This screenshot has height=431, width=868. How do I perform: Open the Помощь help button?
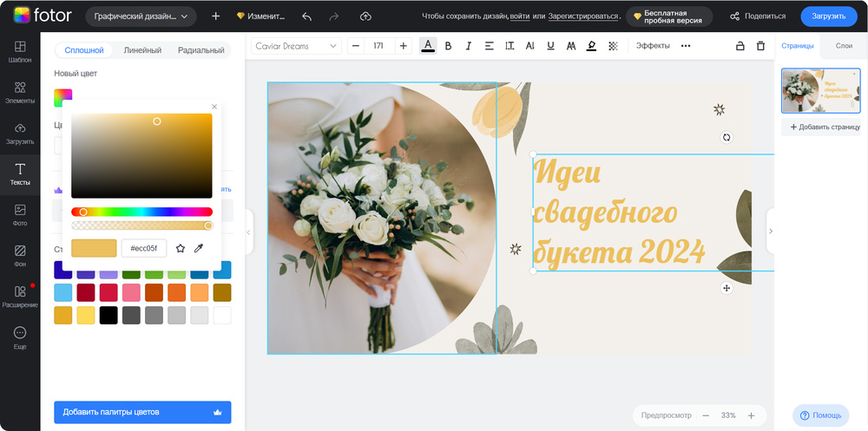tap(820, 415)
